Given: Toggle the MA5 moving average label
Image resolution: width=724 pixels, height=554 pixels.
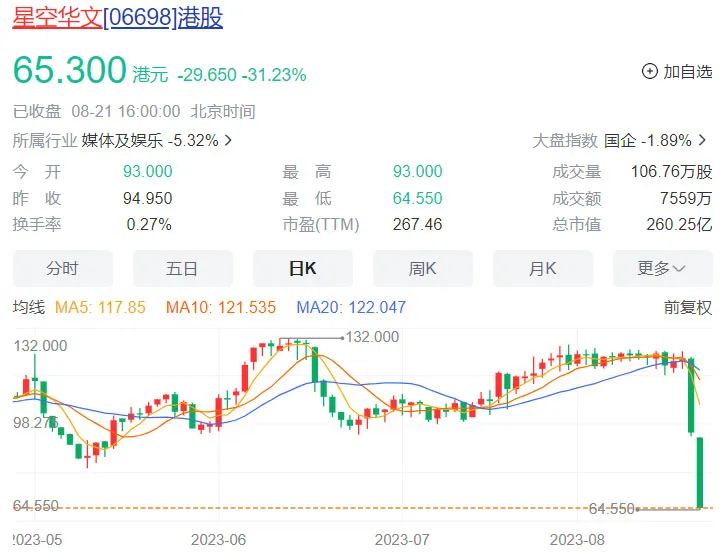Looking at the screenshot, I should [x=100, y=307].
